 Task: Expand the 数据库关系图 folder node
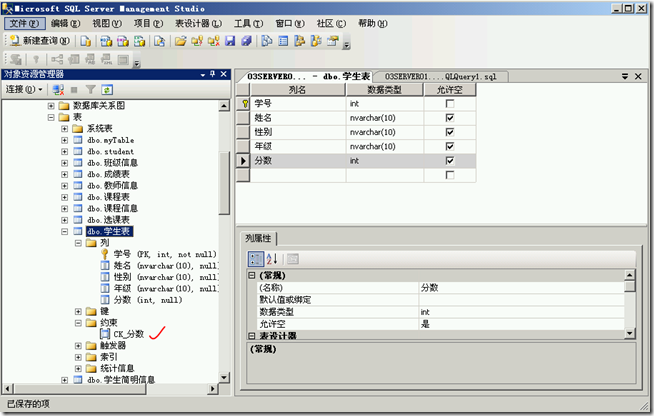pyautogui.click(x=51, y=106)
